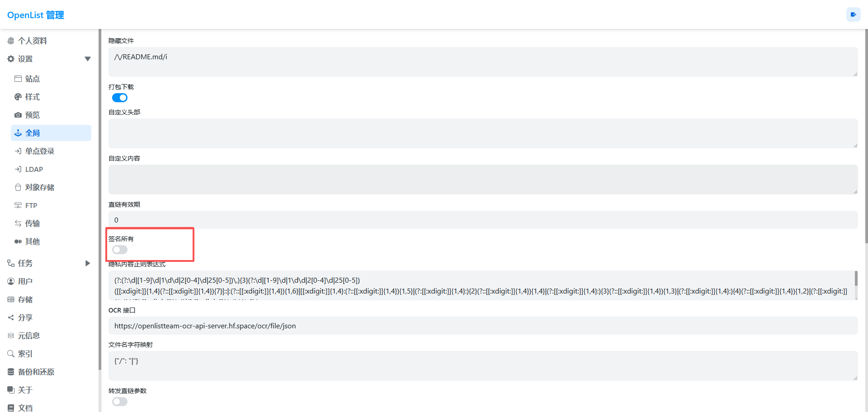Open the 文档 link in sidebar
Image resolution: width=868 pixels, height=412 pixels.
pyautogui.click(x=25, y=407)
